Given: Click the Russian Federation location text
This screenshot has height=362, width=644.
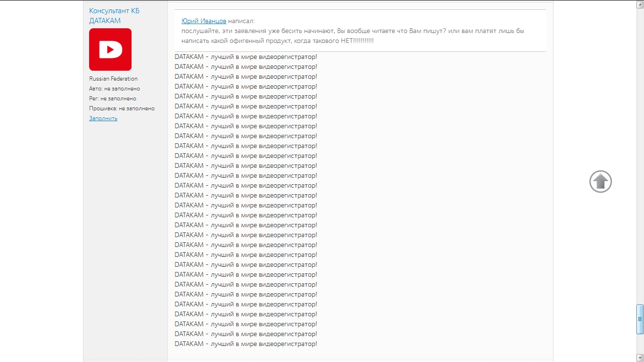Looking at the screenshot, I should [114, 79].
